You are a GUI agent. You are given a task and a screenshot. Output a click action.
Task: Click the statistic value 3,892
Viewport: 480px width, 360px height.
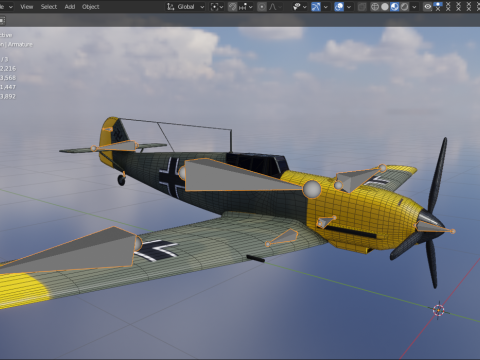tap(8, 96)
